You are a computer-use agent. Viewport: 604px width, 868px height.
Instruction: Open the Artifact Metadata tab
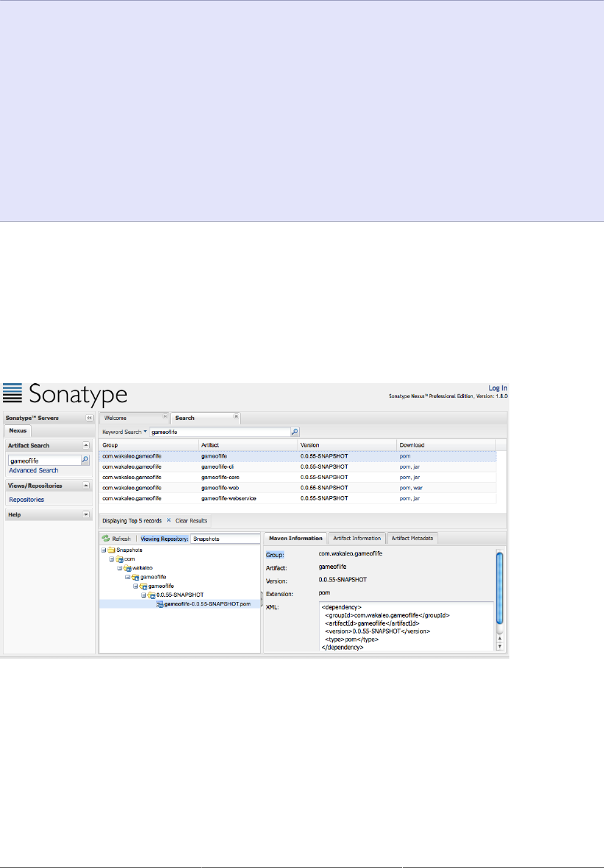click(412, 538)
